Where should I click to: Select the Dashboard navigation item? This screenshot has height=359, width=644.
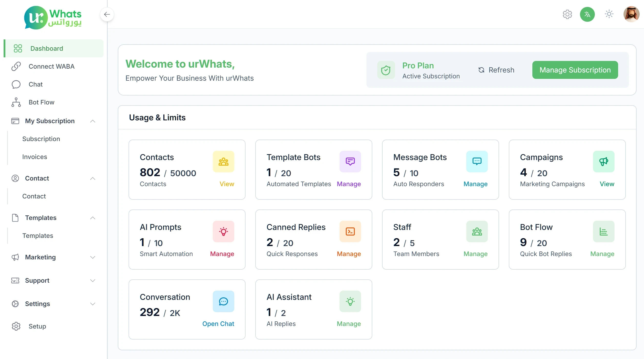coord(47,48)
